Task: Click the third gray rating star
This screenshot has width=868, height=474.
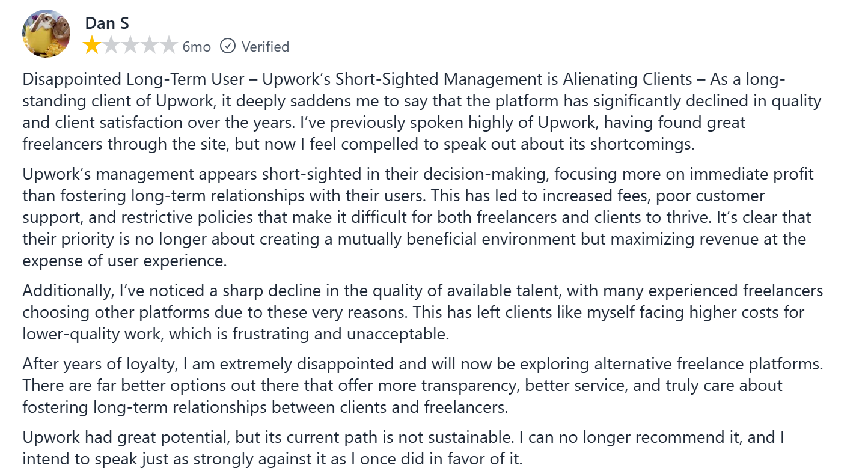Action: [x=130, y=46]
